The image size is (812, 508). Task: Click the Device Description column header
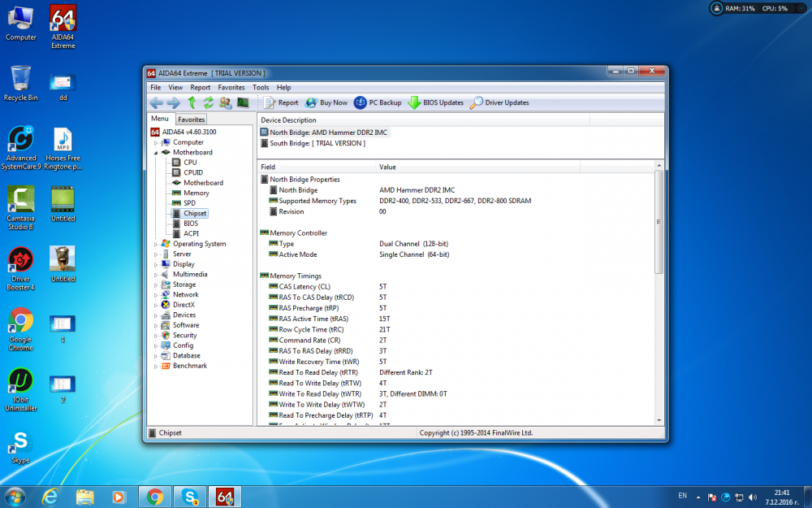(423, 119)
